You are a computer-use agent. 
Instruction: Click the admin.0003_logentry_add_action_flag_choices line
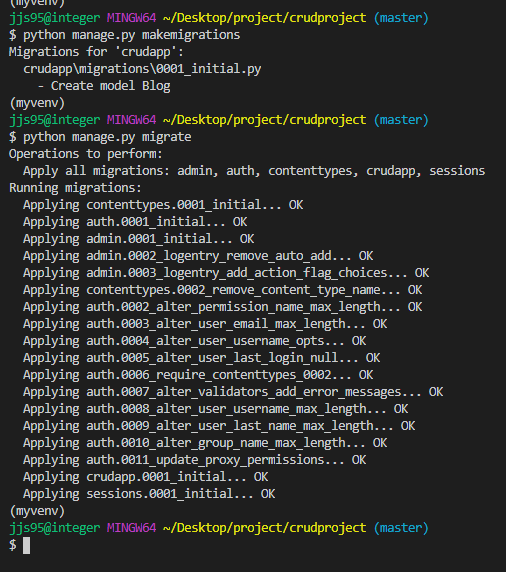click(x=226, y=273)
